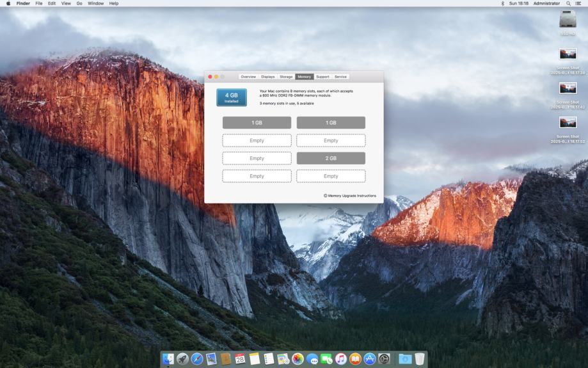Open System Preferences gear in Dock
The image size is (588, 368).
(384, 359)
